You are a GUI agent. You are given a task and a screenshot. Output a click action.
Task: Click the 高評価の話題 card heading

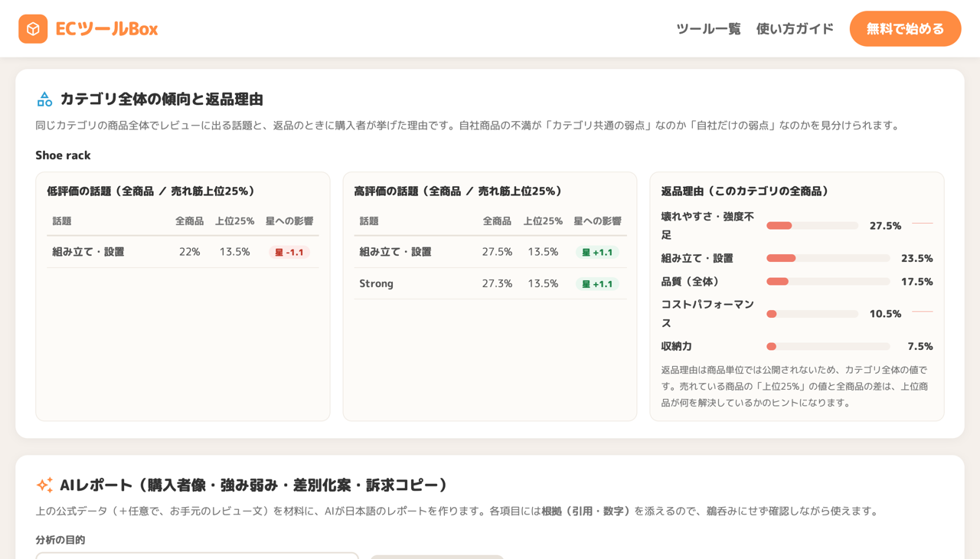(x=458, y=191)
